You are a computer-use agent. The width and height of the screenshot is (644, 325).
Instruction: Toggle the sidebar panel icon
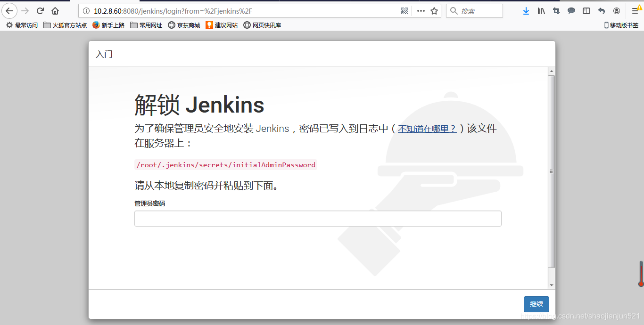586,11
